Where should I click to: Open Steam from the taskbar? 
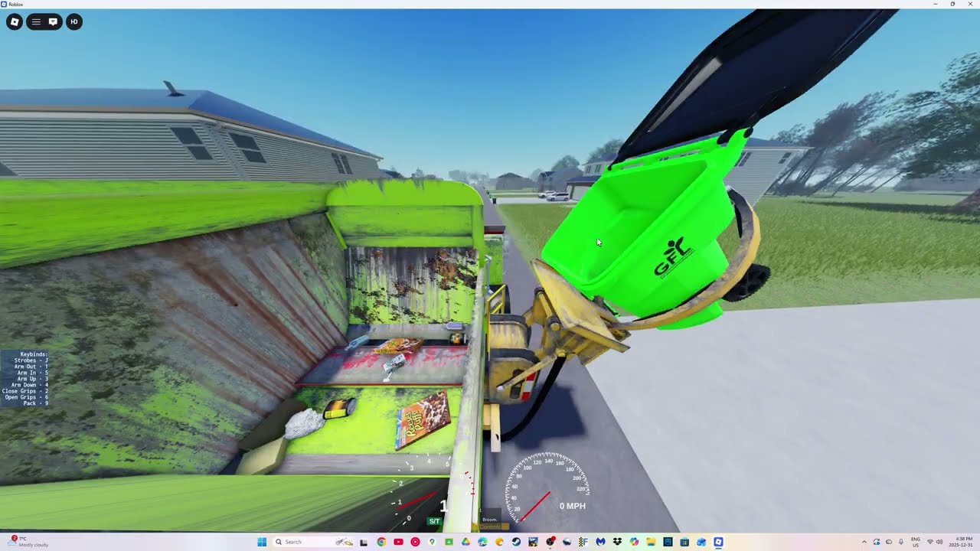pos(516,542)
